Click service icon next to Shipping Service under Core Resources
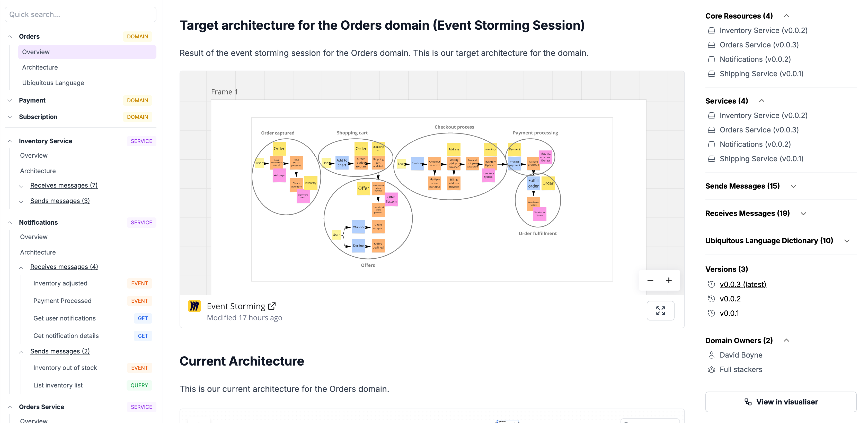This screenshot has height=423, width=868. (x=711, y=73)
